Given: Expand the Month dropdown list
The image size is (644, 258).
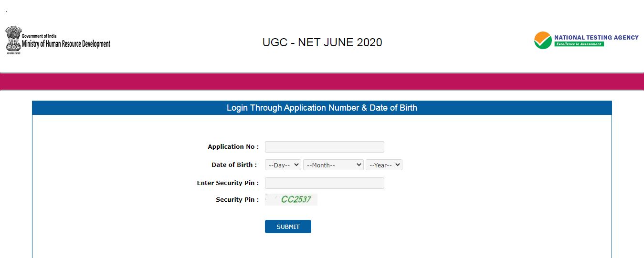Looking at the screenshot, I should 333,165.
